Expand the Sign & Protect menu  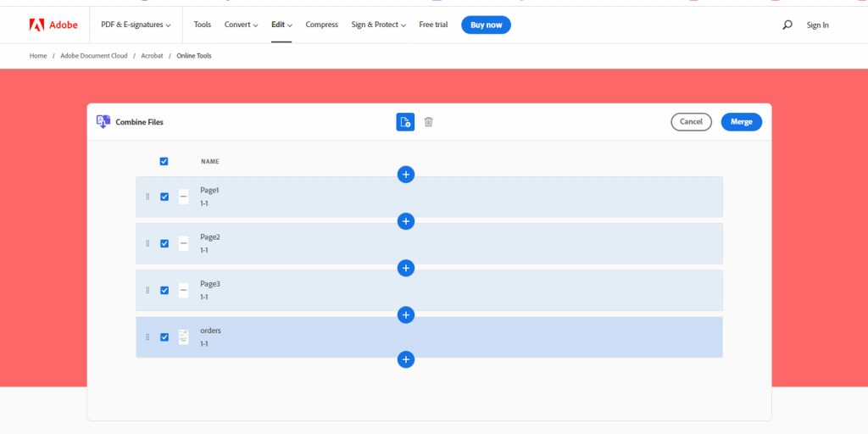pos(379,25)
